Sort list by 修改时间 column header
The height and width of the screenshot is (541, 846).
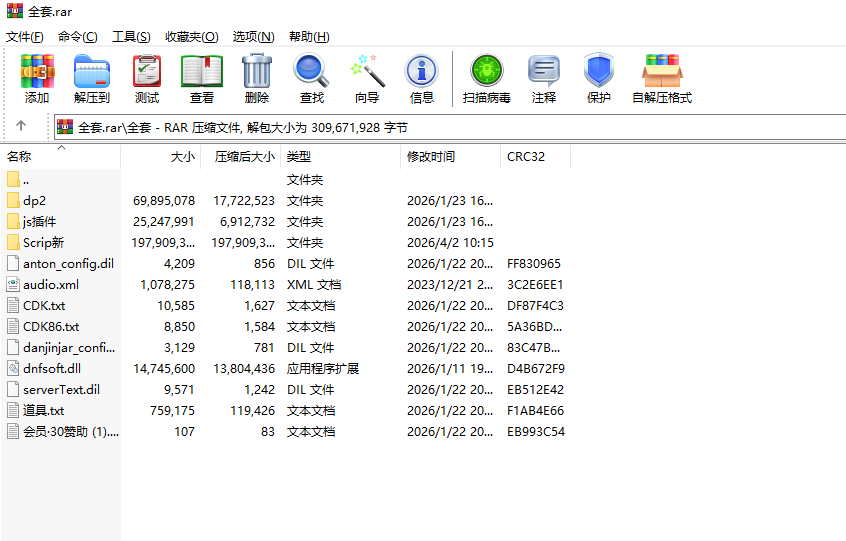coord(431,157)
